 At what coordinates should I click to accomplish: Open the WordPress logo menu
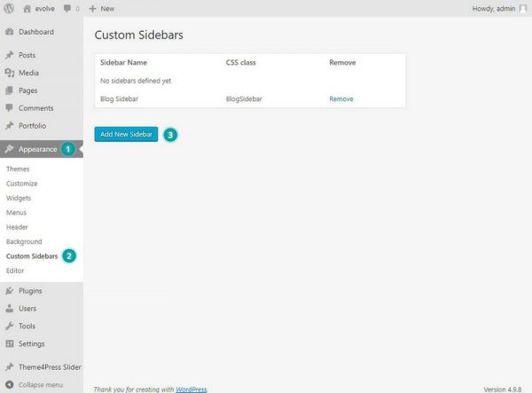coord(9,9)
